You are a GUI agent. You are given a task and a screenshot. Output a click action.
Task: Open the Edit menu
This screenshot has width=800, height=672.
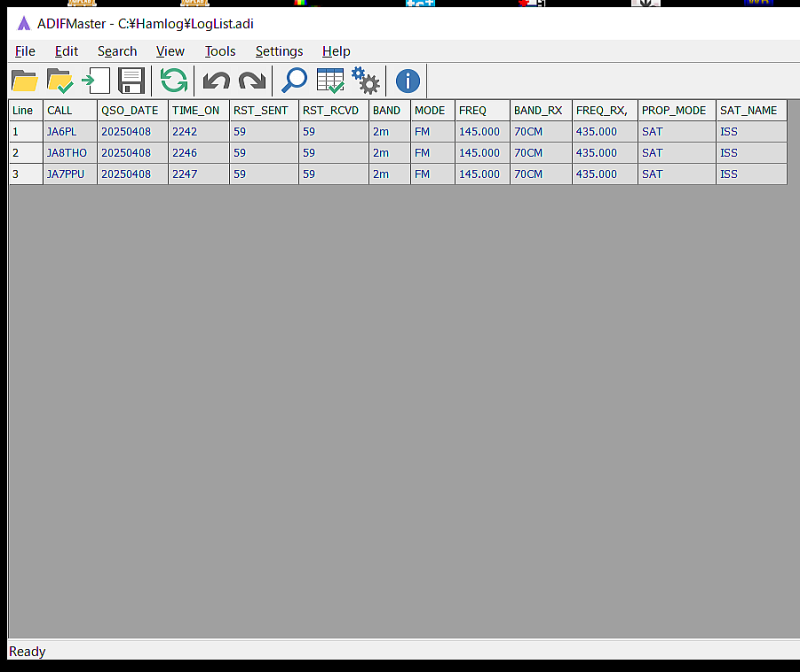[x=66, y=52]
